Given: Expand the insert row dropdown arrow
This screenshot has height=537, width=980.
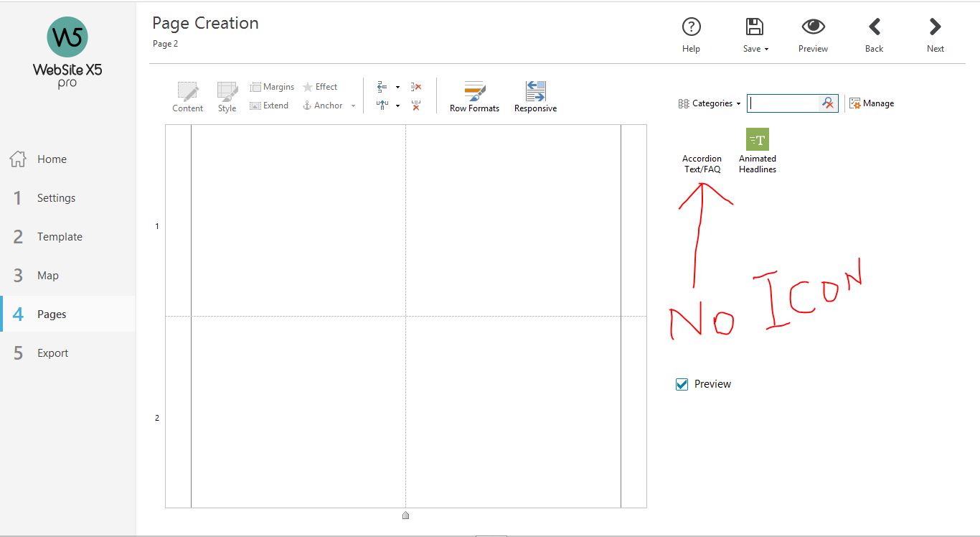Looking at the screenshot, I should 397,87.
